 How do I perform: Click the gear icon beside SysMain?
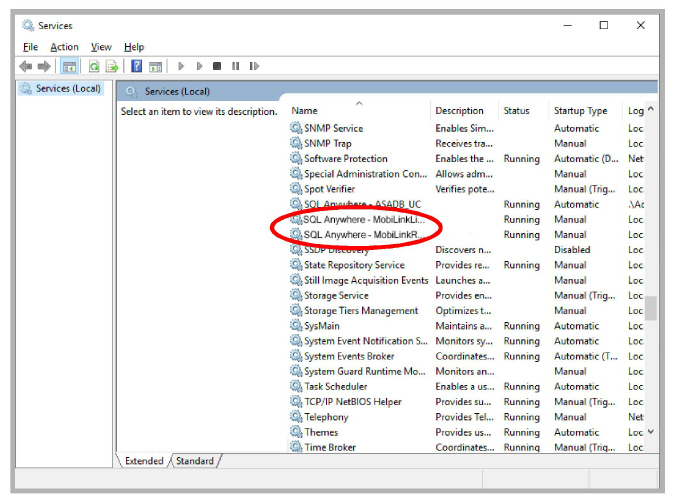point(296,326)
